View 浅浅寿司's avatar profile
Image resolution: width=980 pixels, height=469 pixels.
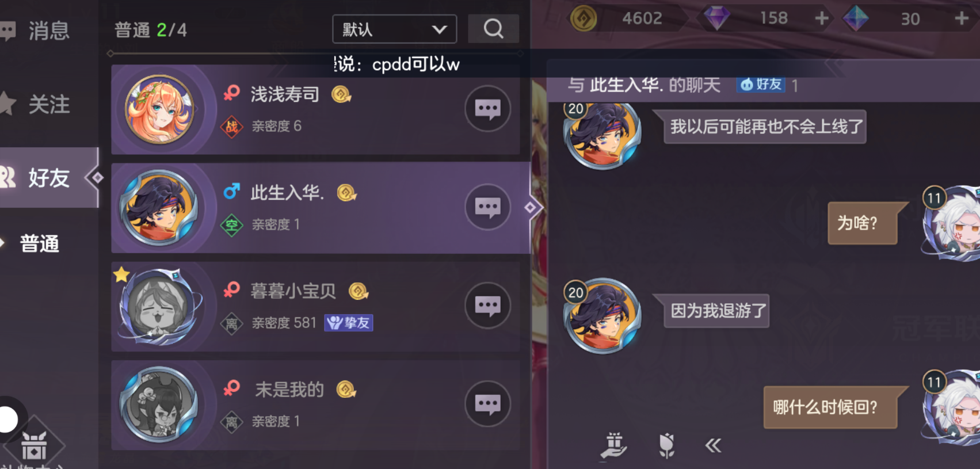click(159, 109)
